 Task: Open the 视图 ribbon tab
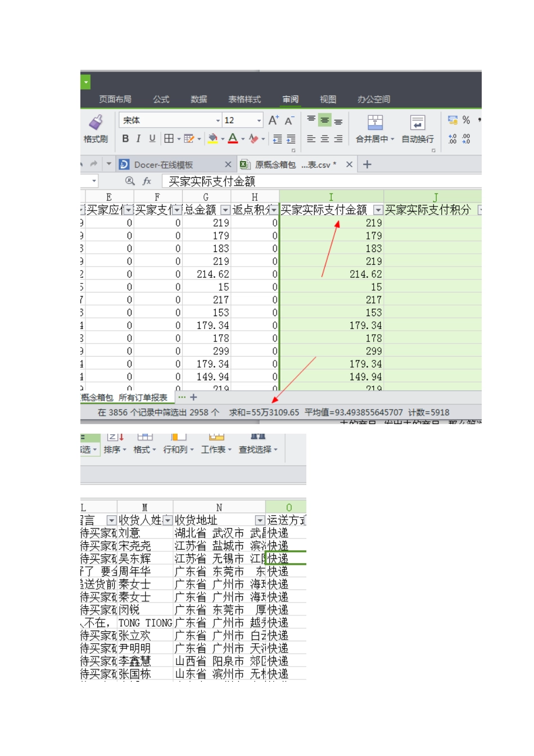[328, 99]
